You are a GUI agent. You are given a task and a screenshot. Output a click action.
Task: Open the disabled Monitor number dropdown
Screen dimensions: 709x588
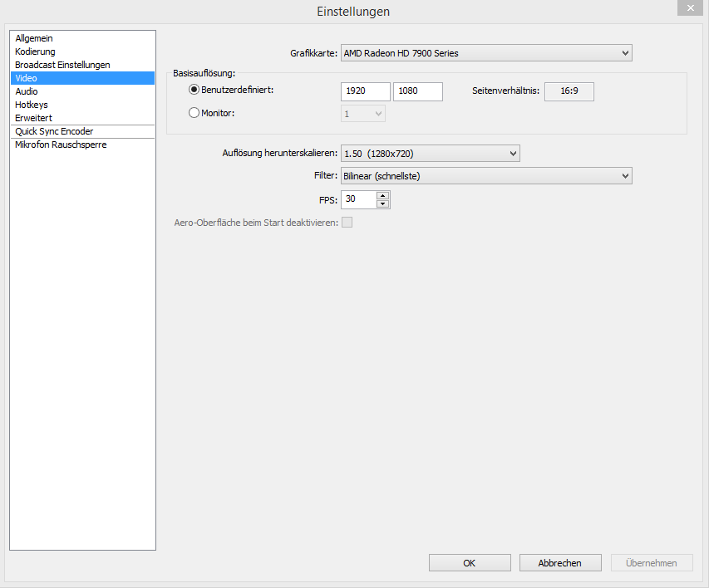(363, 114)
